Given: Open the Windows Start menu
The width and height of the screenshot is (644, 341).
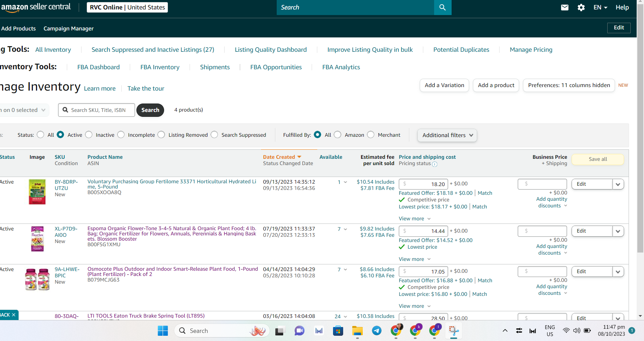Looking at the screenshot, I should point(163,331).
